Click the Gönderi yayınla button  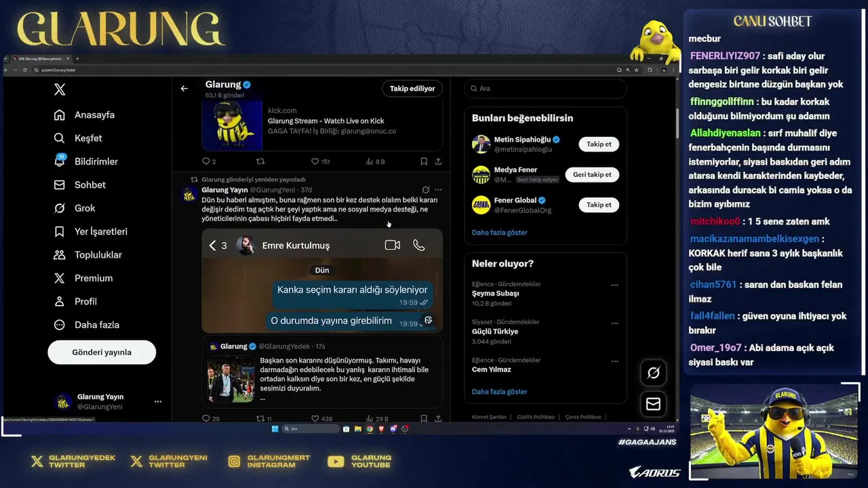pyautogui.click(x=102, y=352)
